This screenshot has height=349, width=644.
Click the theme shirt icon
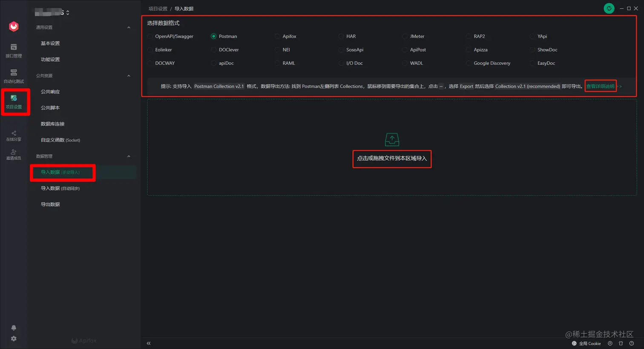point(621,343)
